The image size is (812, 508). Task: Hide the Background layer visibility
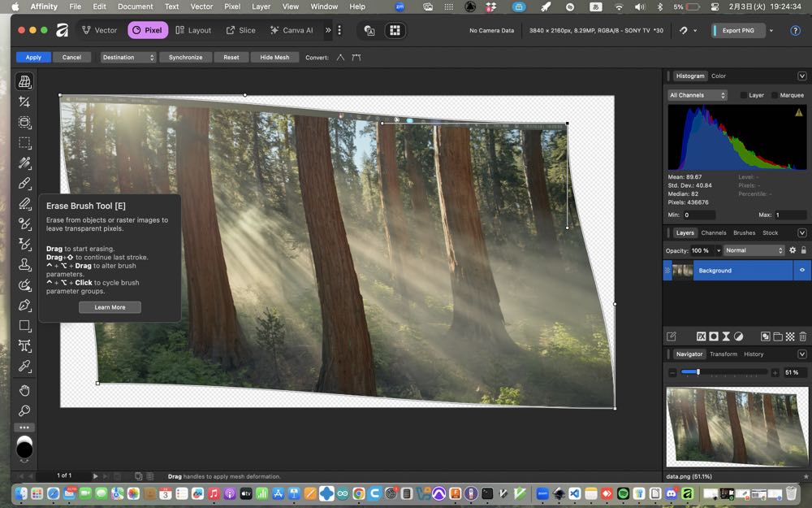(x=801, y=271)
